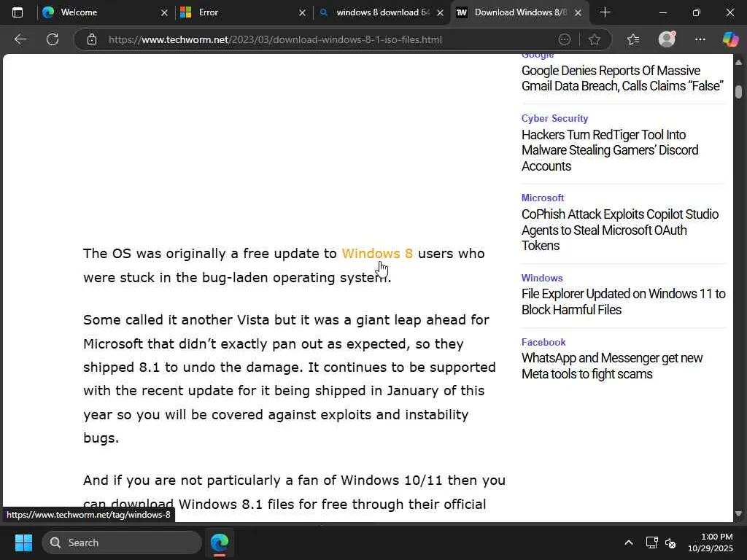Show hidden system tray icons chevron
The width and height of the screenshot is (747, 560).
629,542
